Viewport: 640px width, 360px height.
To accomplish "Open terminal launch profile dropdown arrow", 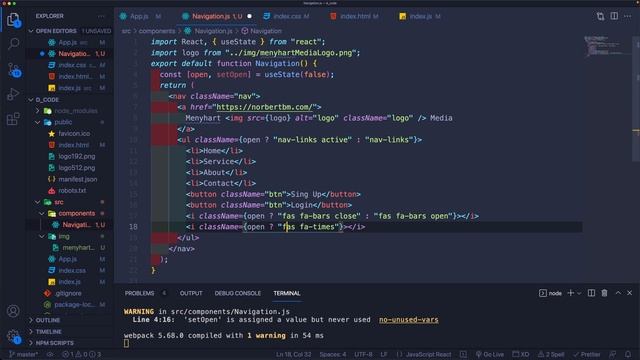I will 579,293.
